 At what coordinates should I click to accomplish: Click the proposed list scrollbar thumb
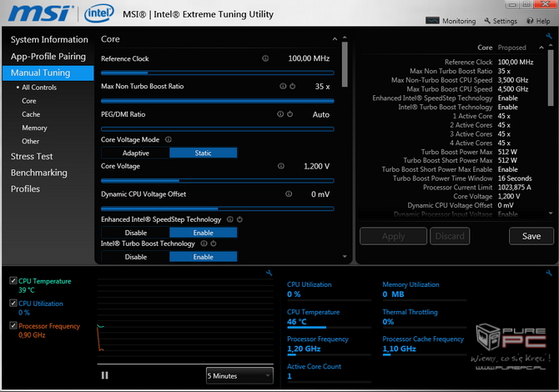click(551, 78)
